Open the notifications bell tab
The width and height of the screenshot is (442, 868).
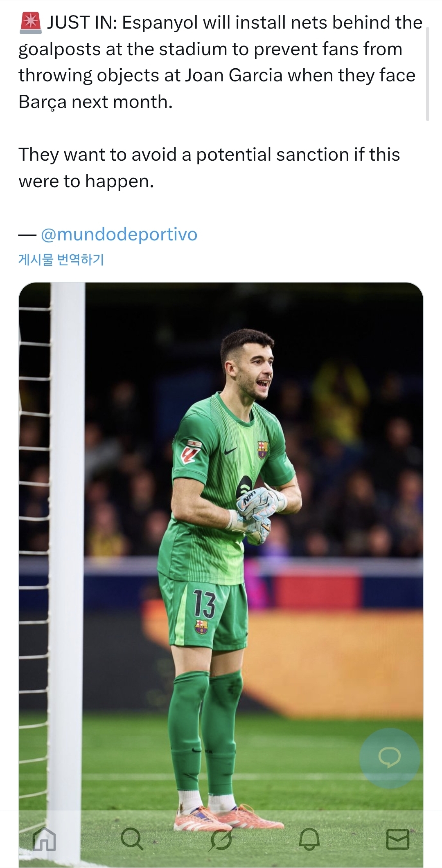tap(309, 839)
